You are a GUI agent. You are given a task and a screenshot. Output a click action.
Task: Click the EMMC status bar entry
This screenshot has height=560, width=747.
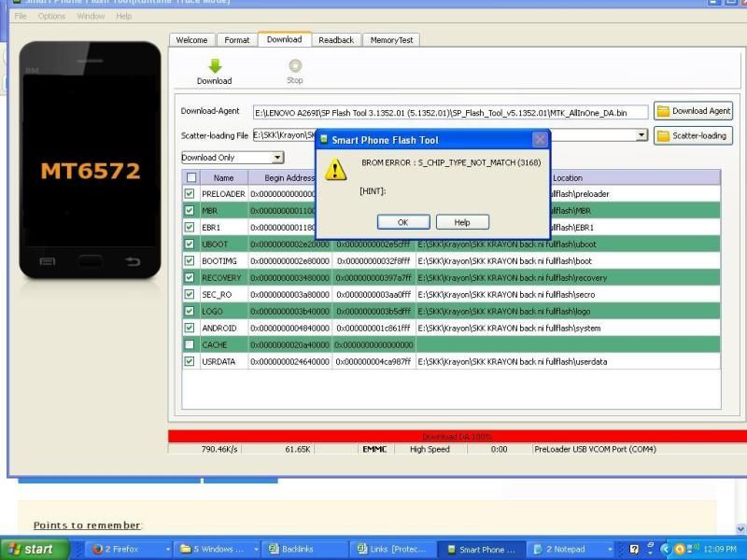[374, 449]
